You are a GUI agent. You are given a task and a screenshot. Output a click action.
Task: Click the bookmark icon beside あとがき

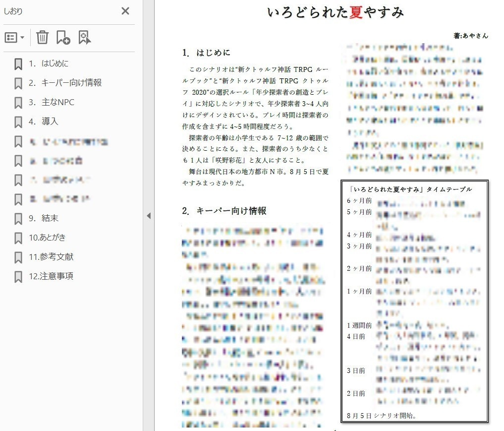point(18,238)
